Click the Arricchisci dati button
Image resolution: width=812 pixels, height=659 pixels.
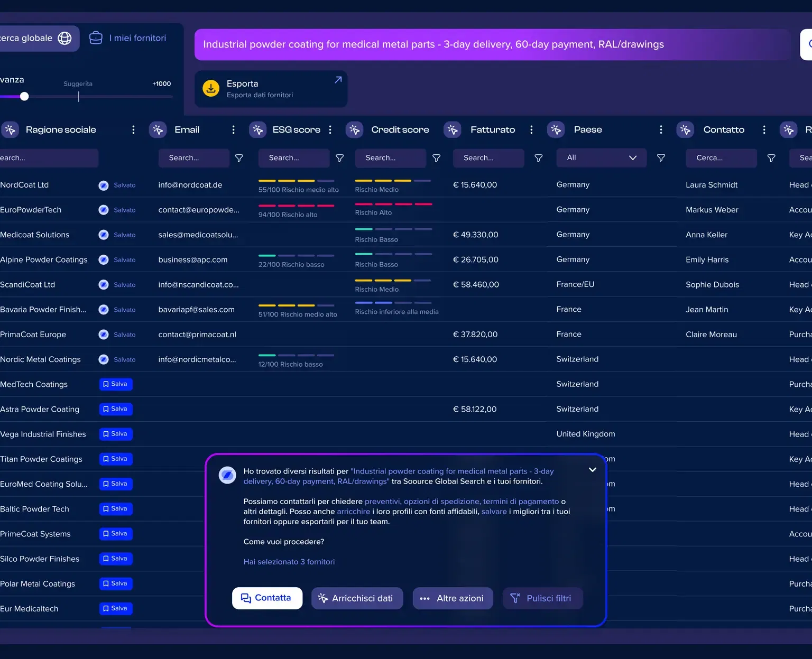click(357, 598)
